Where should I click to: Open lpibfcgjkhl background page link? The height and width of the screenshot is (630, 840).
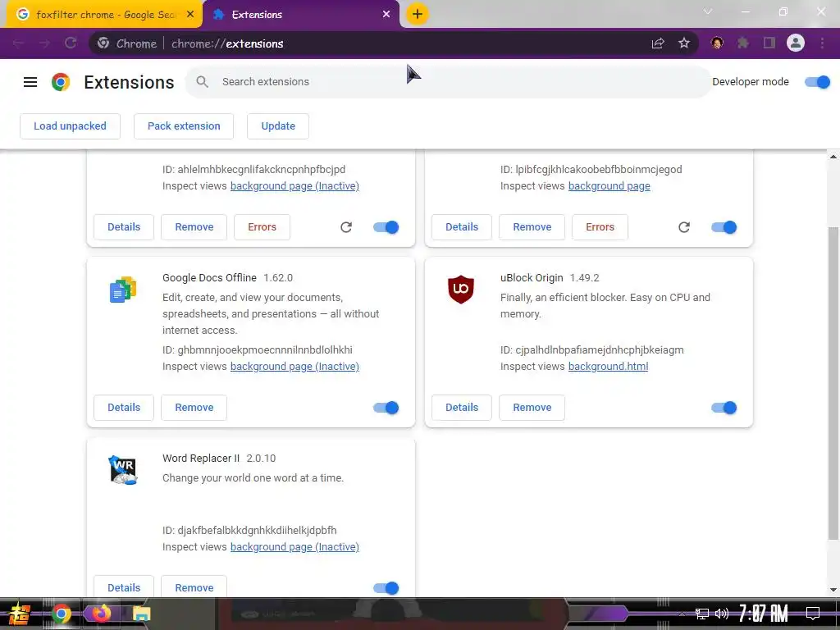point(609,186)
